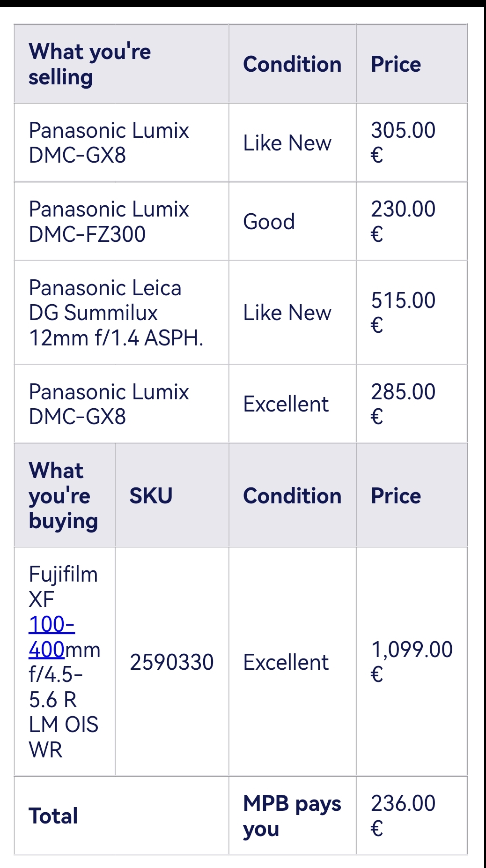Select the Panasonic Lumix DMC-FZ300 cell
The height and width of the screenshot is (868, 486).
[x=122, y=221]
